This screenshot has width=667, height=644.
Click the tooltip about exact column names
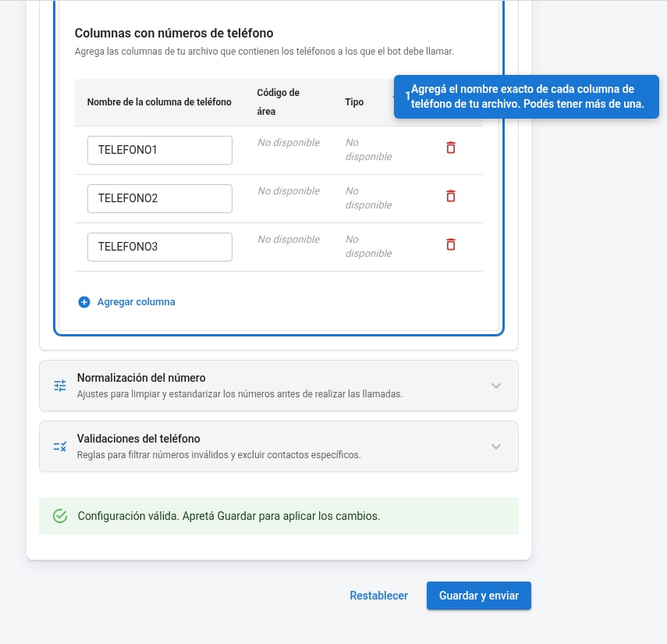527,97
